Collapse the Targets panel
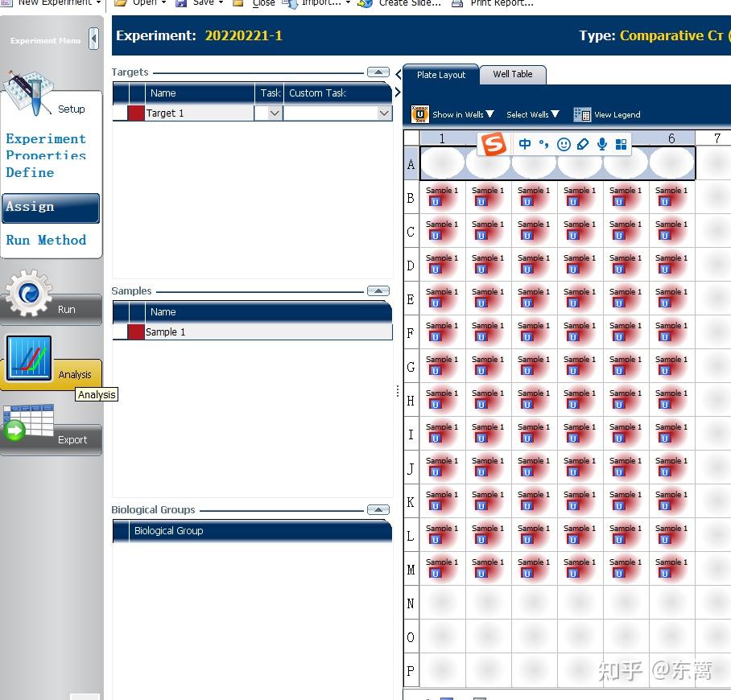 (x=378, y=71)
